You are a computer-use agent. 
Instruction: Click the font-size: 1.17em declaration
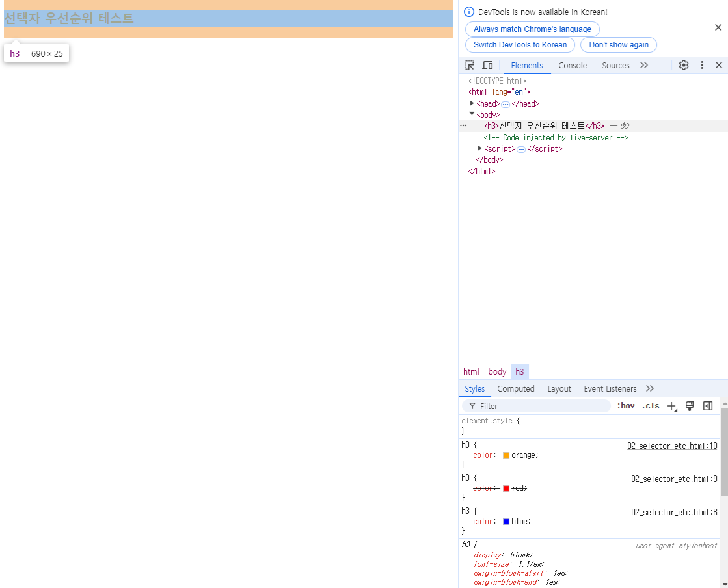pos(508,564)
